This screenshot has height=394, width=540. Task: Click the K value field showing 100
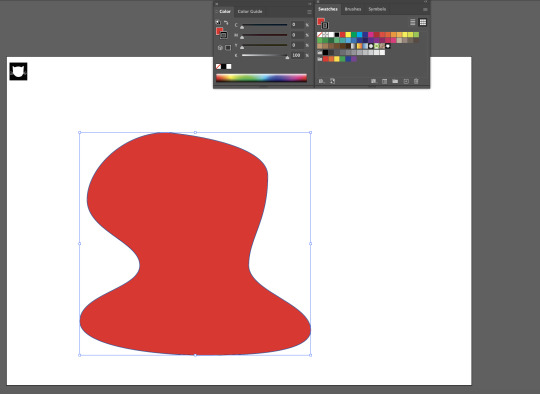point(298,55)
